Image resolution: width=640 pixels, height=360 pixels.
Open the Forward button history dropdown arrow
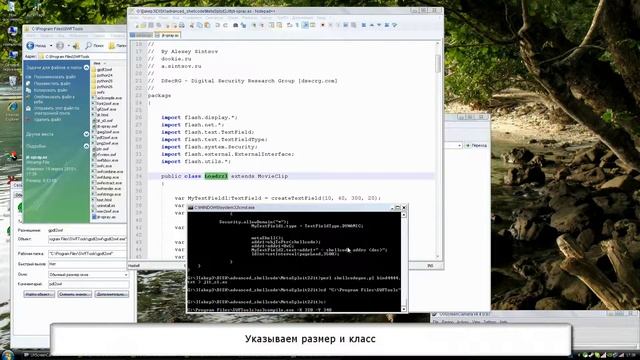coord(68,46)
